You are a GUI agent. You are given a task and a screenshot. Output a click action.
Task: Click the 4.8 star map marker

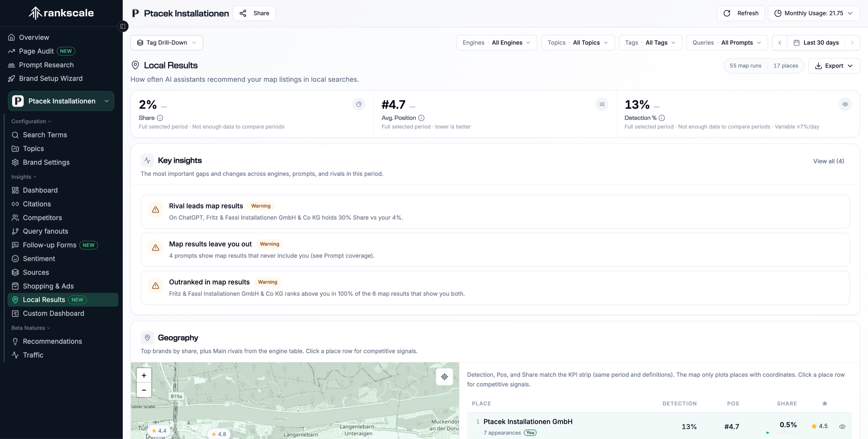(x=219, y=434)
